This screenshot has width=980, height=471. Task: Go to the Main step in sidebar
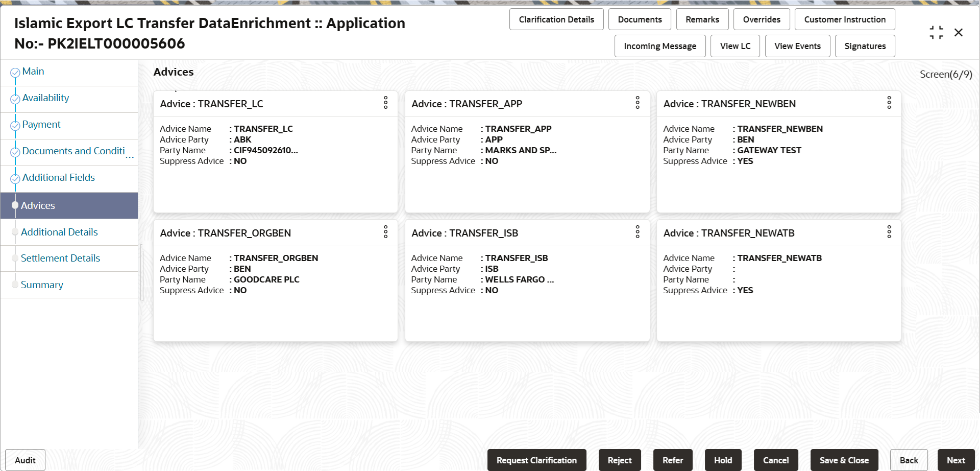coord(33,72)
